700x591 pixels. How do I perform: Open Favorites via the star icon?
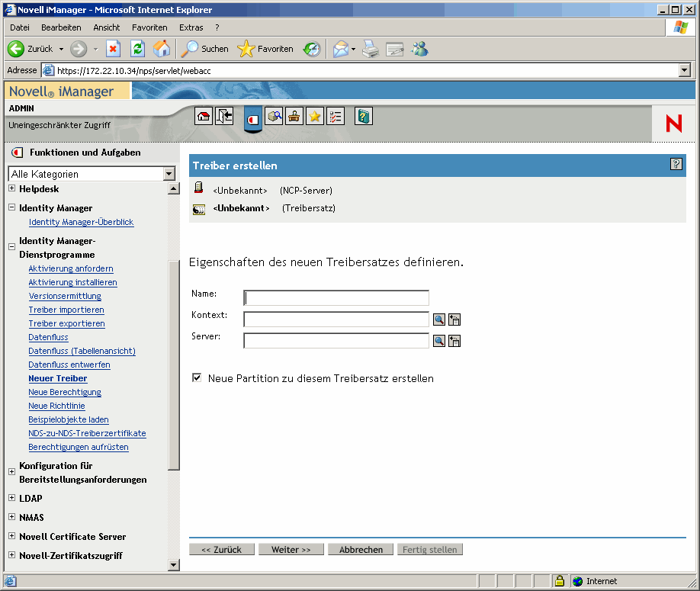(x=314, y=116)
